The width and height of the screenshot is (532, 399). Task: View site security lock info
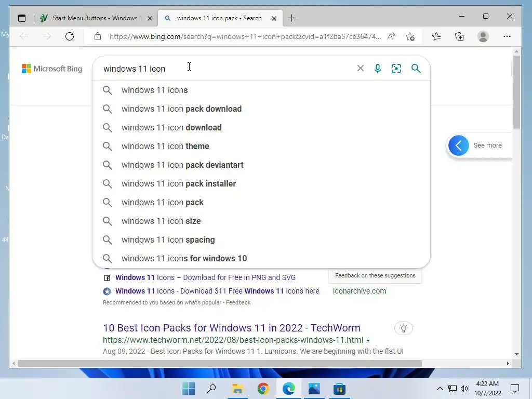(x=98, y=36)
